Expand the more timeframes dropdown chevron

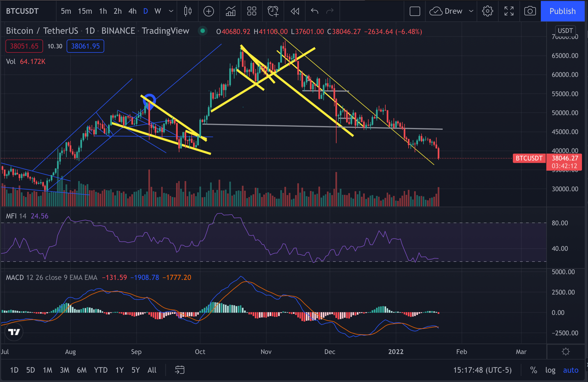pos(171,11)
